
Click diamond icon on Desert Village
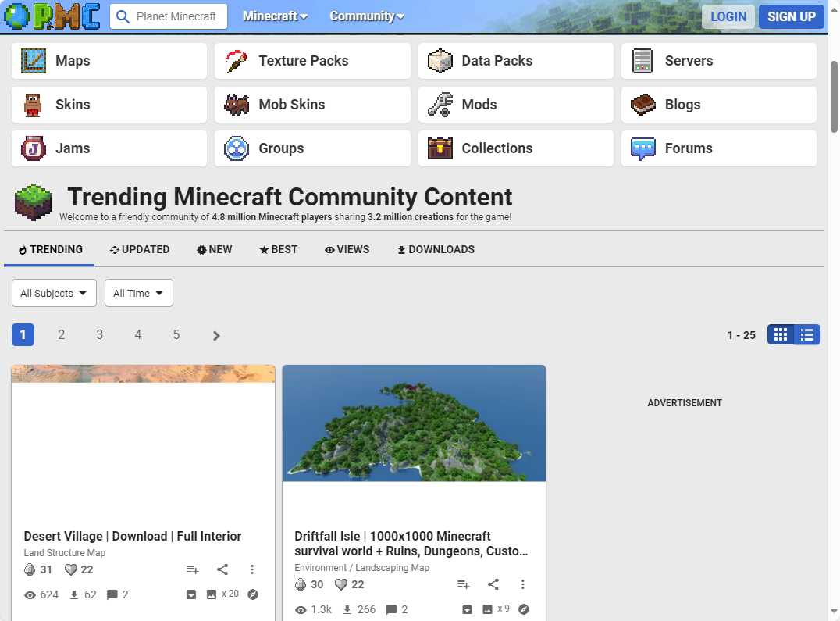coord(30,569)
